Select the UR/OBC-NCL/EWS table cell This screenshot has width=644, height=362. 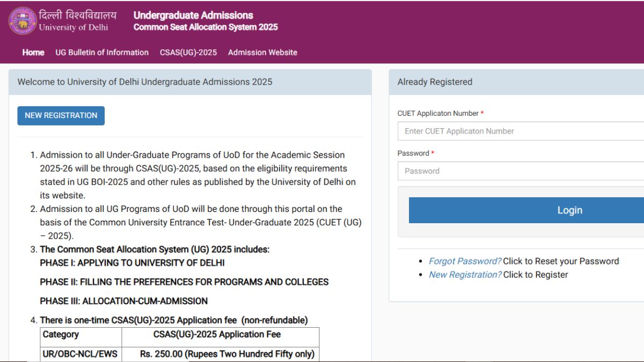click(x=80, y=354)
